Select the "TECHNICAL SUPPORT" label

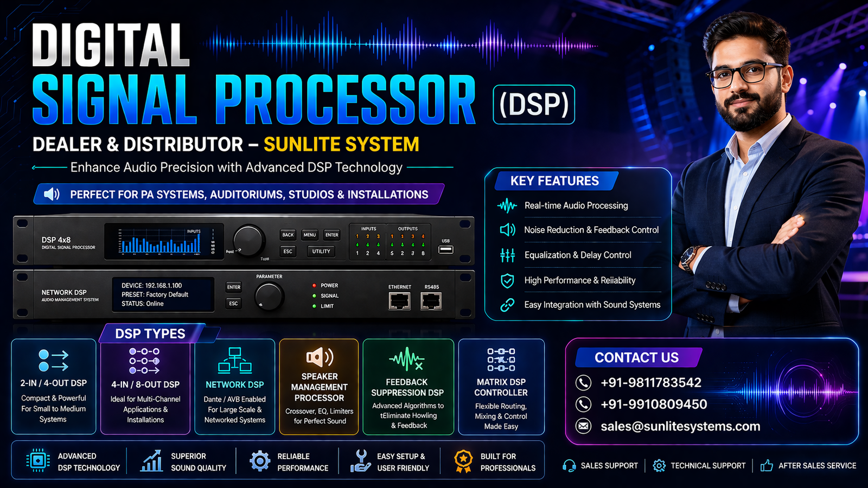(x=708, y=466)
